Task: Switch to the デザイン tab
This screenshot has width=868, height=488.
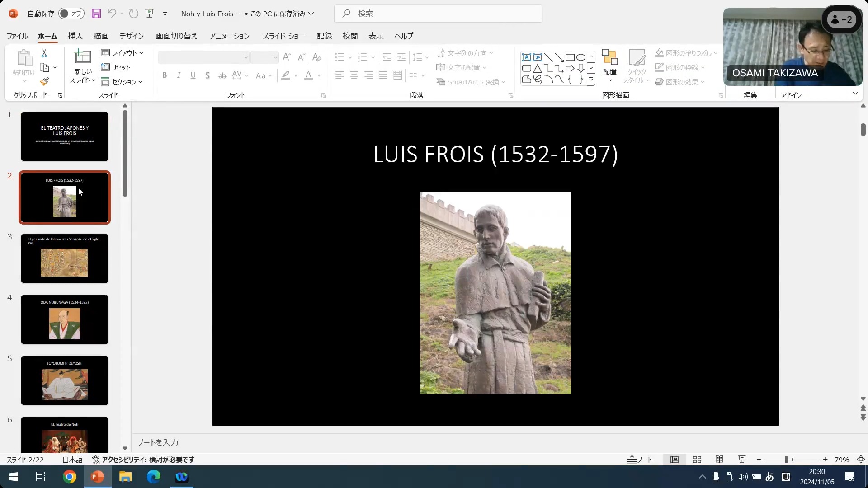Action: point(132,36)
